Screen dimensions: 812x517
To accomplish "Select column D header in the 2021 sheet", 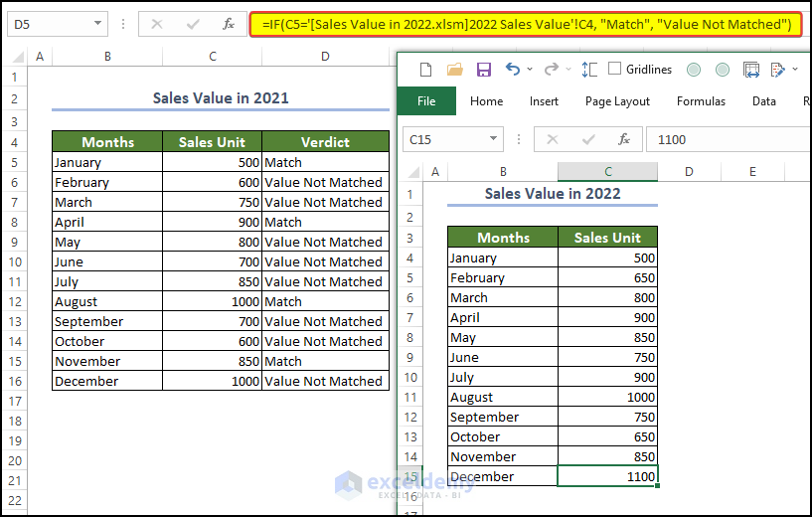I will [325, 57].
